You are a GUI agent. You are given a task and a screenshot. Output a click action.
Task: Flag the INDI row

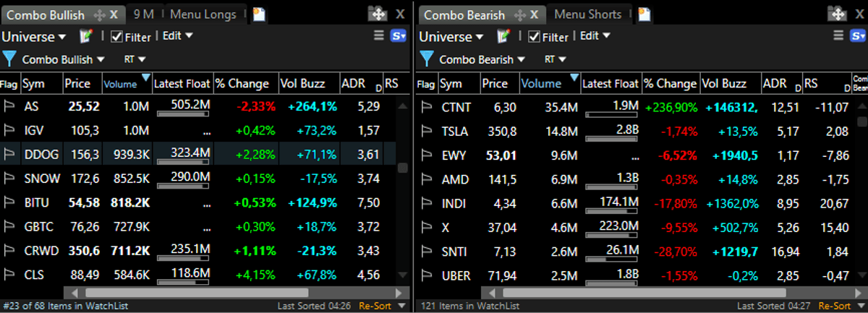click(427, 204)
